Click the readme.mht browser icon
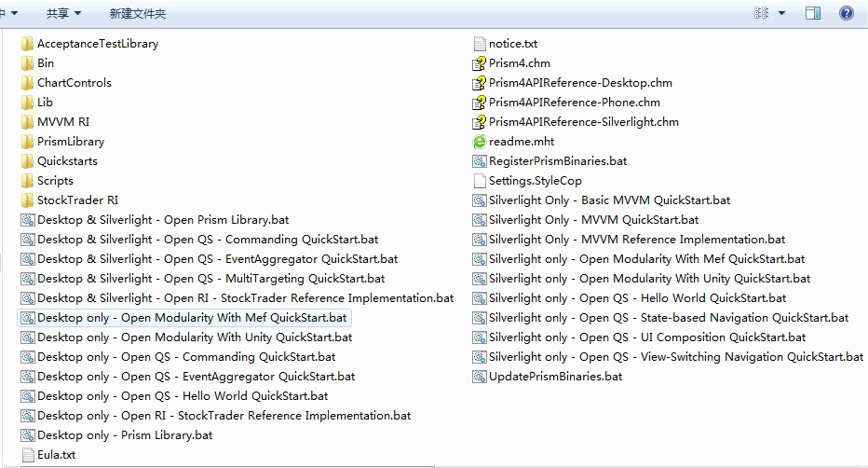This screenshot has height=468, width=868. [x=480, y=142]
